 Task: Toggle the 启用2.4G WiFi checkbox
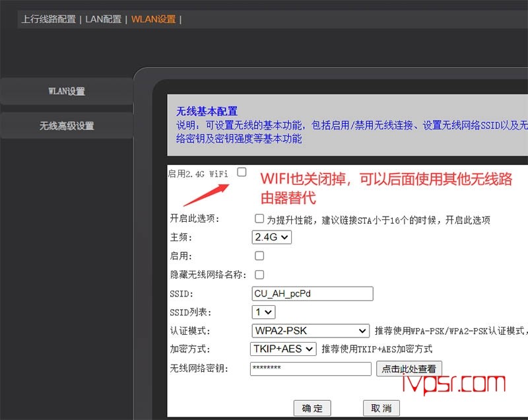click(x=242, y=172)
